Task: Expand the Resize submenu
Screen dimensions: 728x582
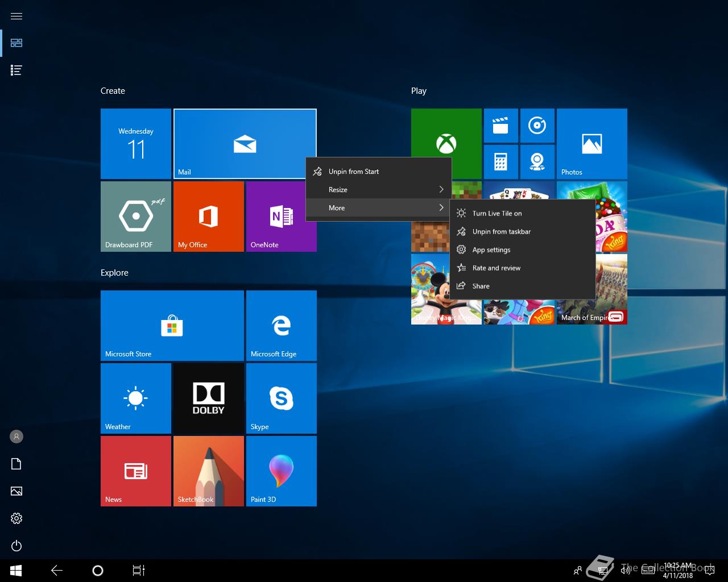Action: click(x=379, y=190)
